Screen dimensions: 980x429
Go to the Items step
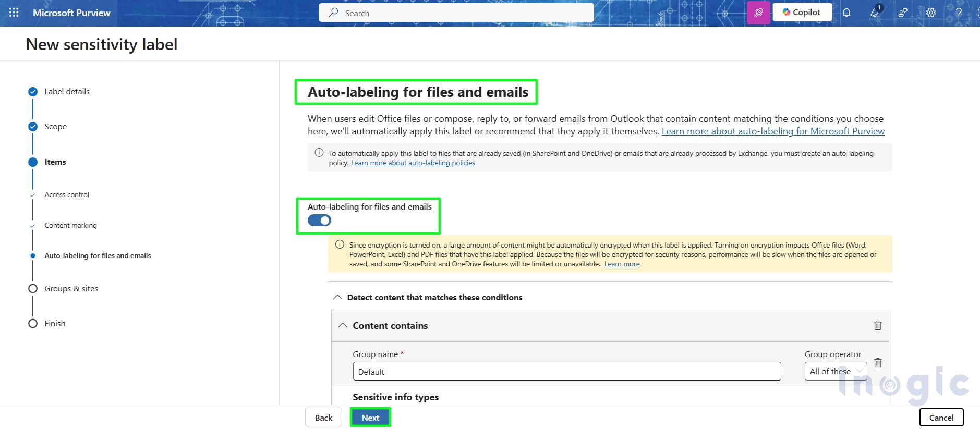click(55, 162)
